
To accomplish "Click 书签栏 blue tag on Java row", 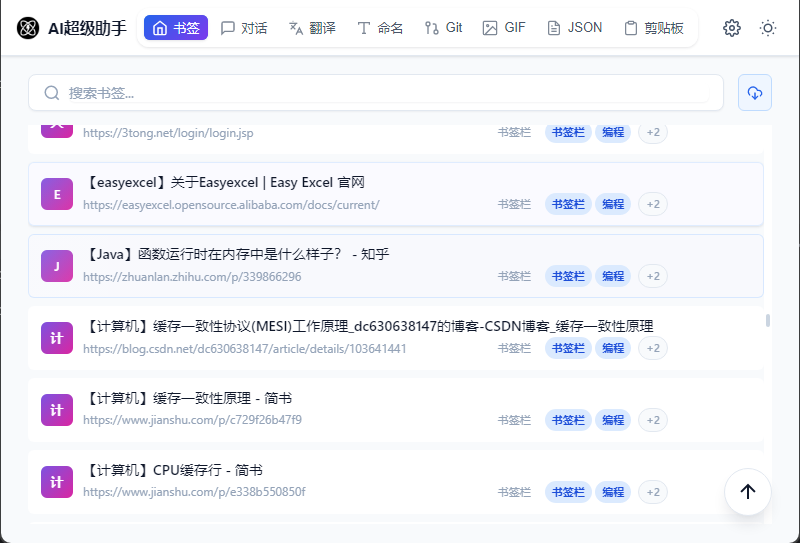I will pos(568,276).
